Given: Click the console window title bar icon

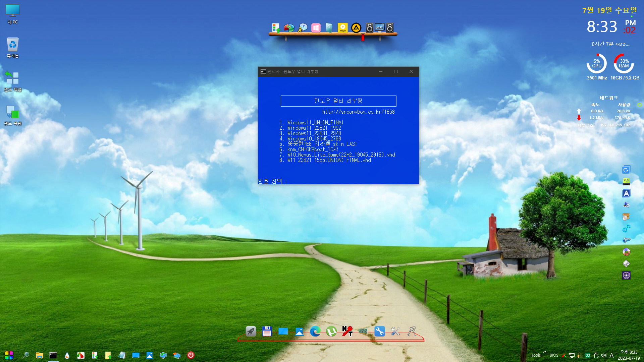Looking at the screenshot, I should coord(263,71).
